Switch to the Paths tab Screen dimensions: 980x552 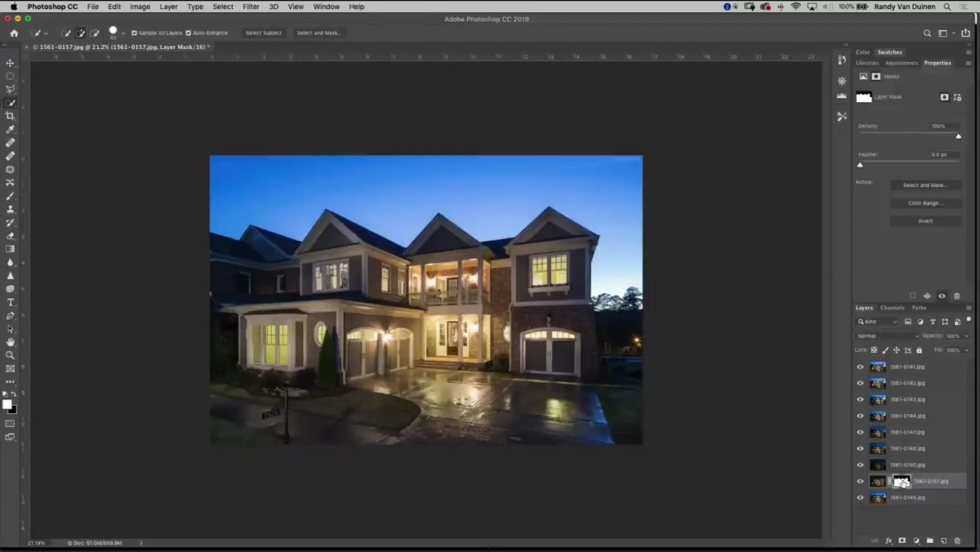(x=919, y=308)
